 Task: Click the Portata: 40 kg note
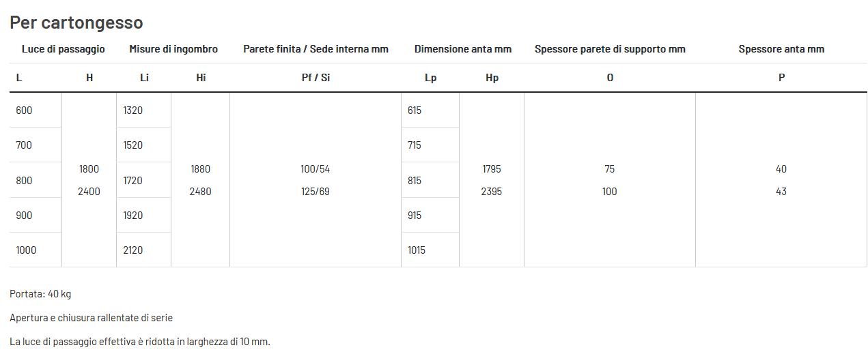point(40,294)
